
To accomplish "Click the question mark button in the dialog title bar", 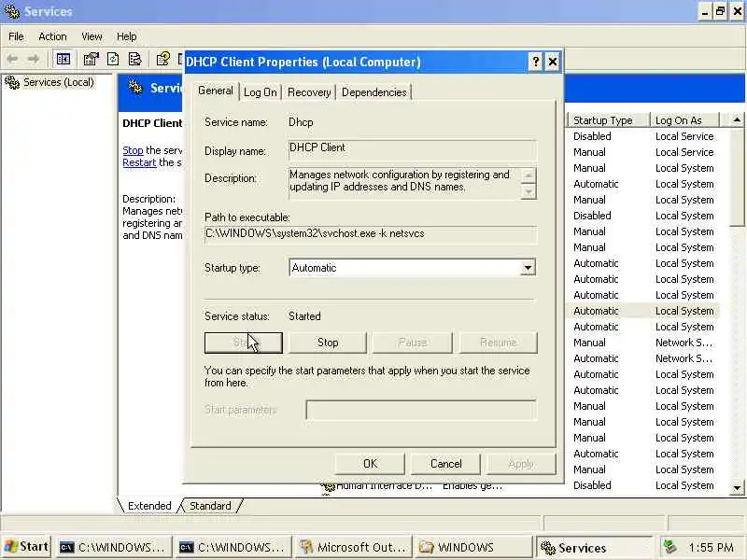I will [535, 62].
